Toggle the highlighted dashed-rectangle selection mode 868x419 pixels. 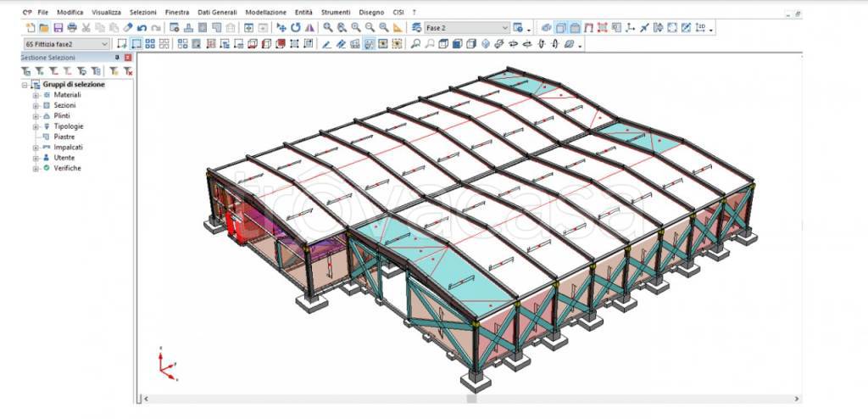(136, 44)
